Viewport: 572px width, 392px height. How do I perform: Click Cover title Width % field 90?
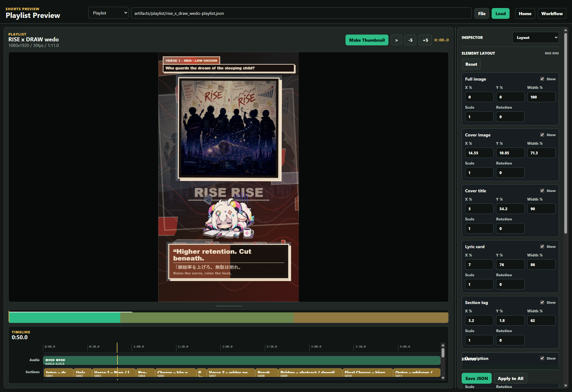pyautogui.click(x=541, y=209)
